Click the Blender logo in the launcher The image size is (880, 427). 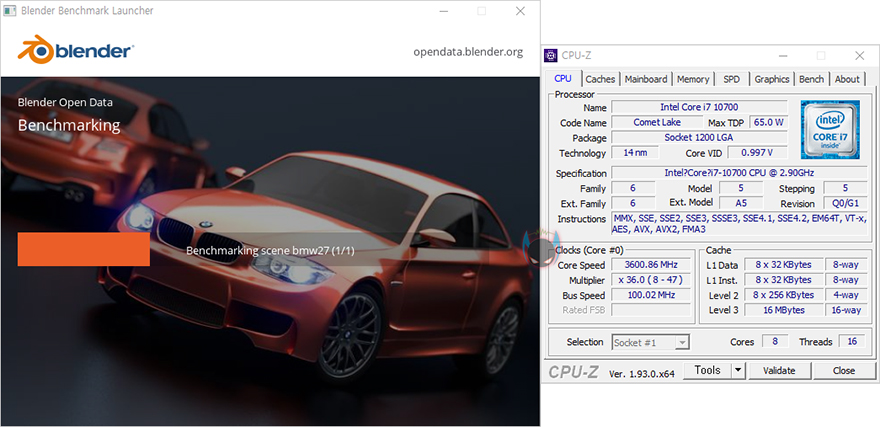[x=75, y=50]
